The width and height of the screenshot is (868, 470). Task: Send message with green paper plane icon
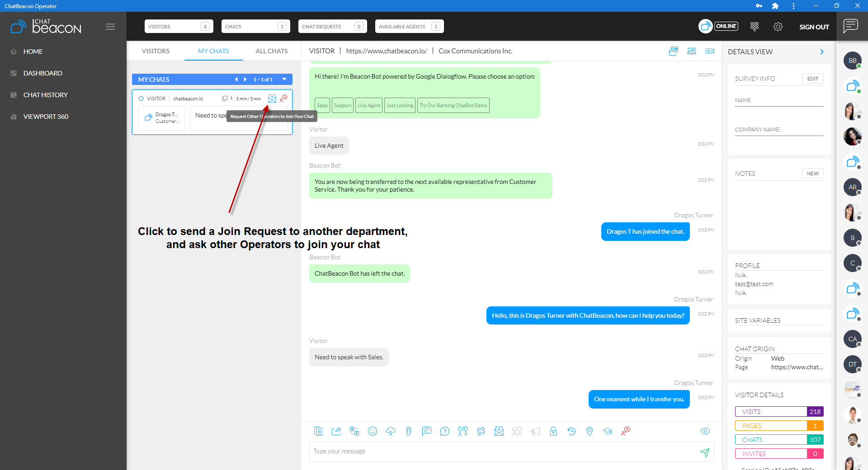click(705, 452)
